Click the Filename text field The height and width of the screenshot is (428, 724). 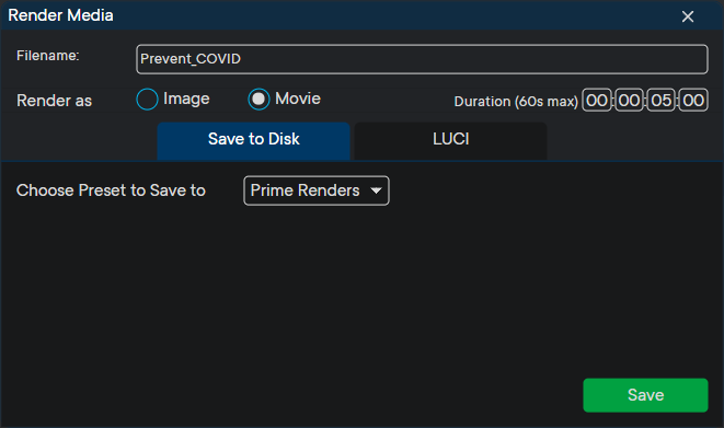tap(422, 59)
